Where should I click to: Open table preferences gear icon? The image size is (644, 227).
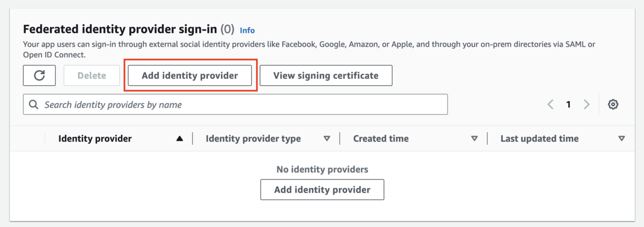(x=613, y=105)
